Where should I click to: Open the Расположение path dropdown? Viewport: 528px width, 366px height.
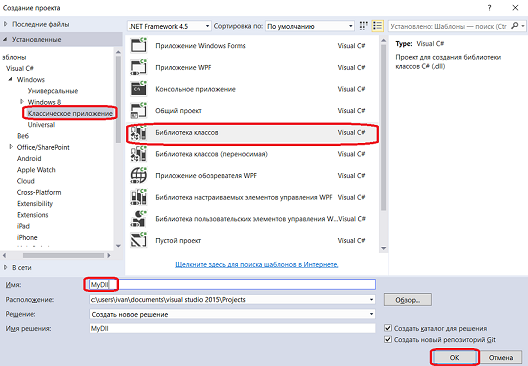pos(371,299)
